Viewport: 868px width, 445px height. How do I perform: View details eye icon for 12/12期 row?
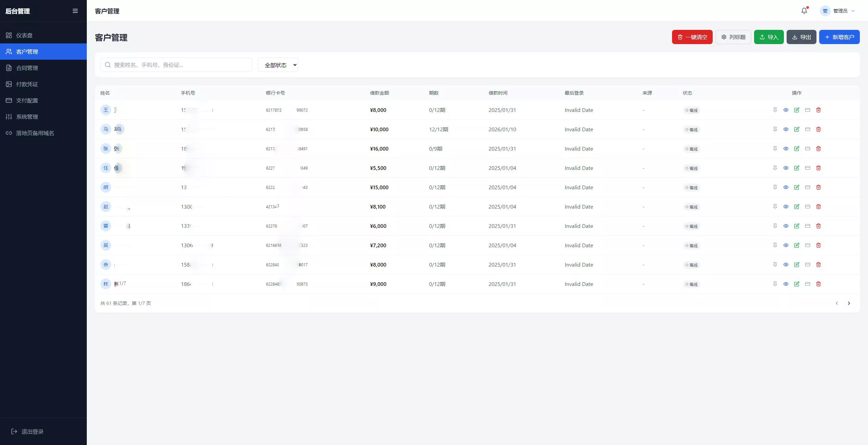786,129
